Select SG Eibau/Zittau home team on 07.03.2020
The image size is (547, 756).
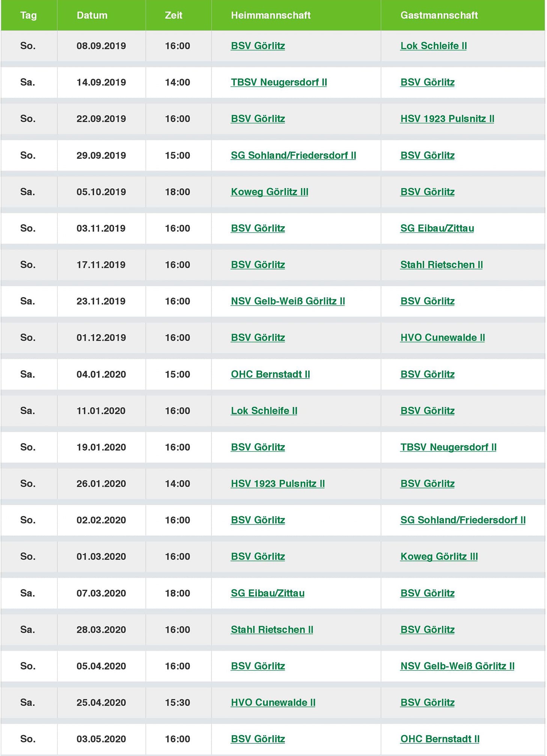(x=268, y=593)
